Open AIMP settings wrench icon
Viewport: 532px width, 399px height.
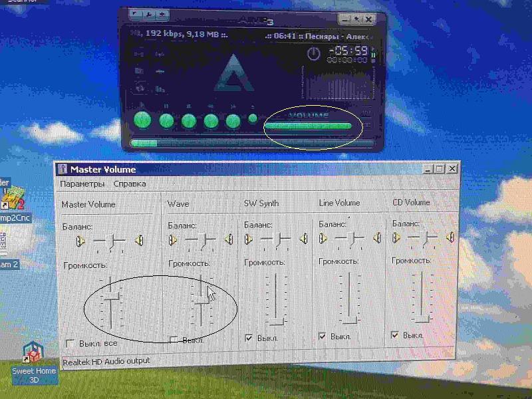pyautogui.click(x=148, y=13)
